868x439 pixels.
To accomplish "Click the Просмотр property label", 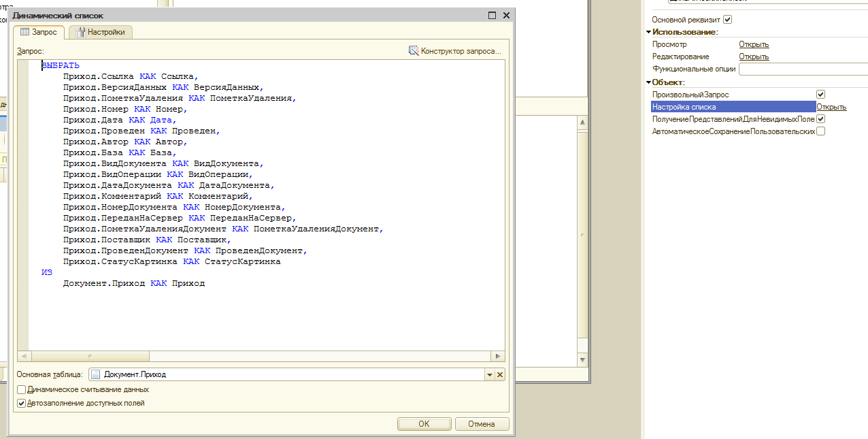I will [x=669, y=44].
